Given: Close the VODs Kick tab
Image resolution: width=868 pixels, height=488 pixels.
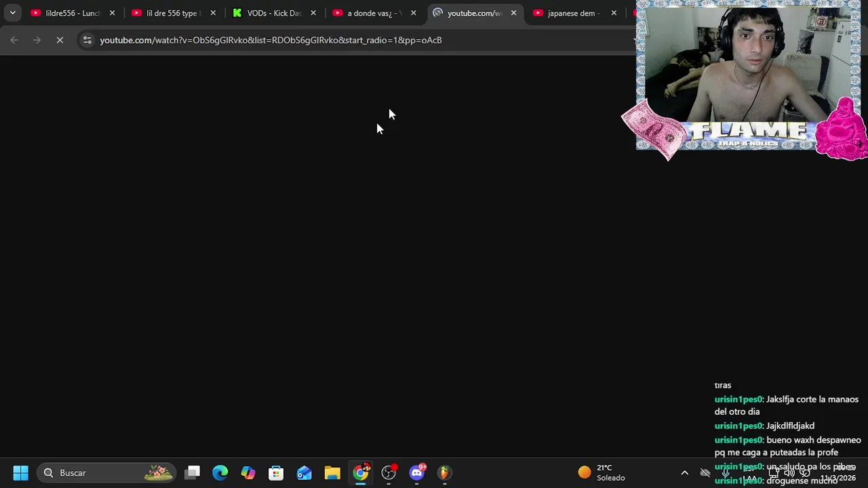Looking at the screenshot, I should click(313, 13).
